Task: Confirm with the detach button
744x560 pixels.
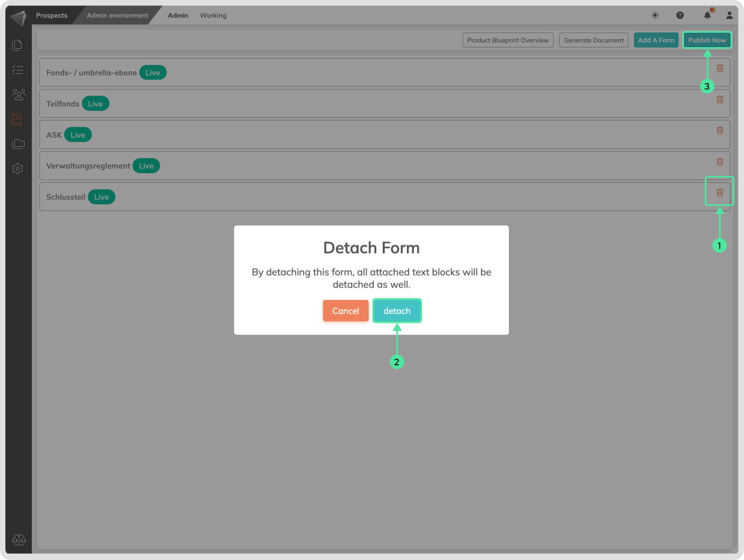Action: coord(397,311)
